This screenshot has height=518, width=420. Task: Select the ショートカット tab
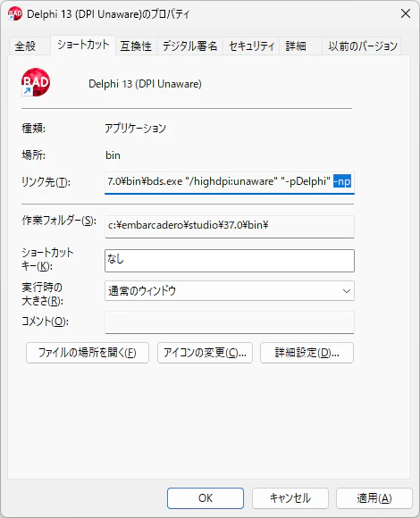click(x=83, y=45)
